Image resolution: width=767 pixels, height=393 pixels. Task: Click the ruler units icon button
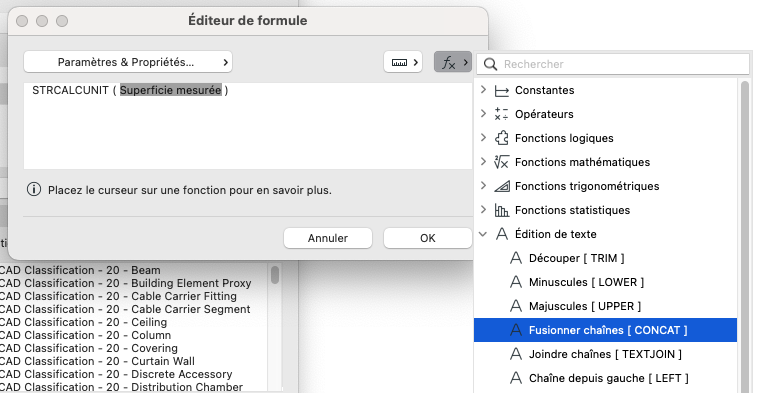tap(403, 62)
